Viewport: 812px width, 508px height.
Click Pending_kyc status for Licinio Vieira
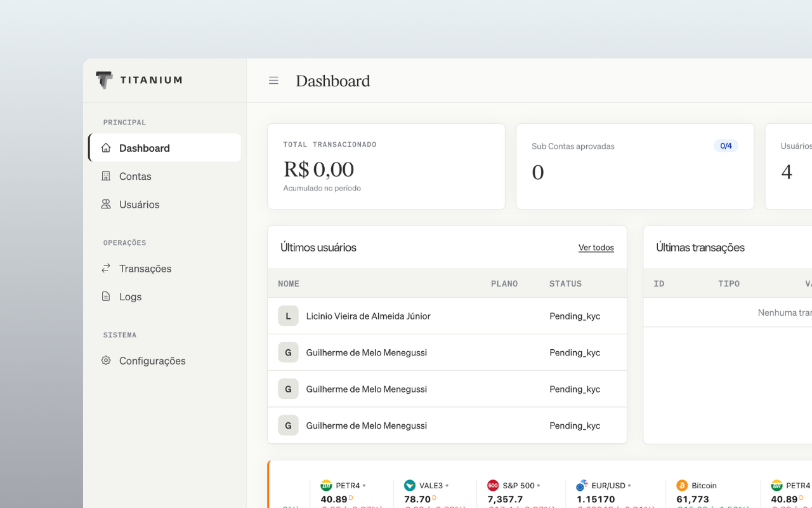[x=575, y=316]
